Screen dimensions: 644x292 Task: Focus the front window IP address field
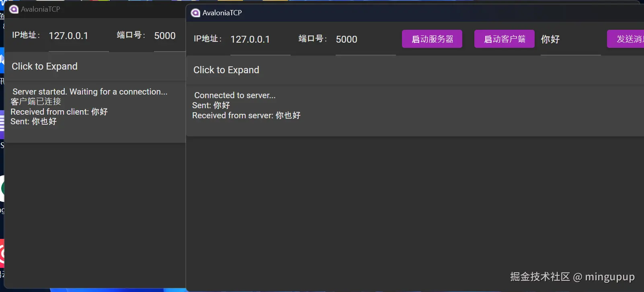tap(260, 40)
